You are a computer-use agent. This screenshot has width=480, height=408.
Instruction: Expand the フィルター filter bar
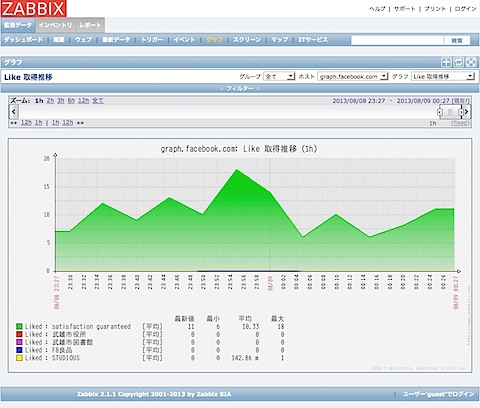(240, 88)
